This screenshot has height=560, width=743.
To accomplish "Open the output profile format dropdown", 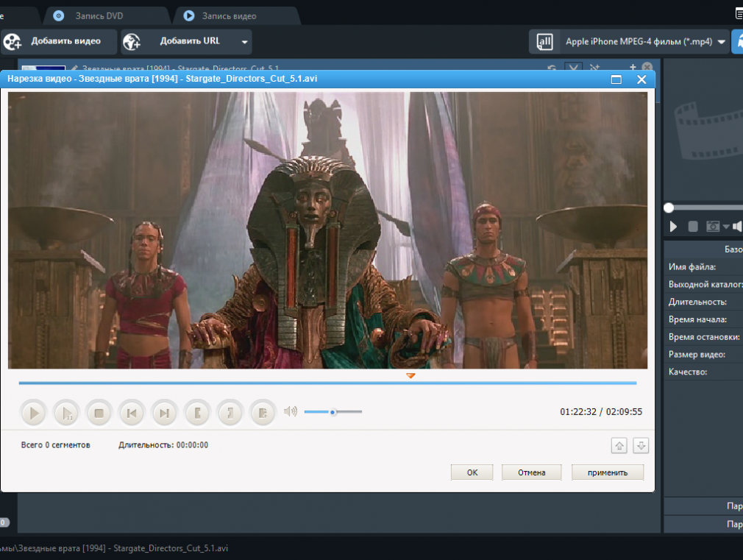I will [x=721, y=42].
